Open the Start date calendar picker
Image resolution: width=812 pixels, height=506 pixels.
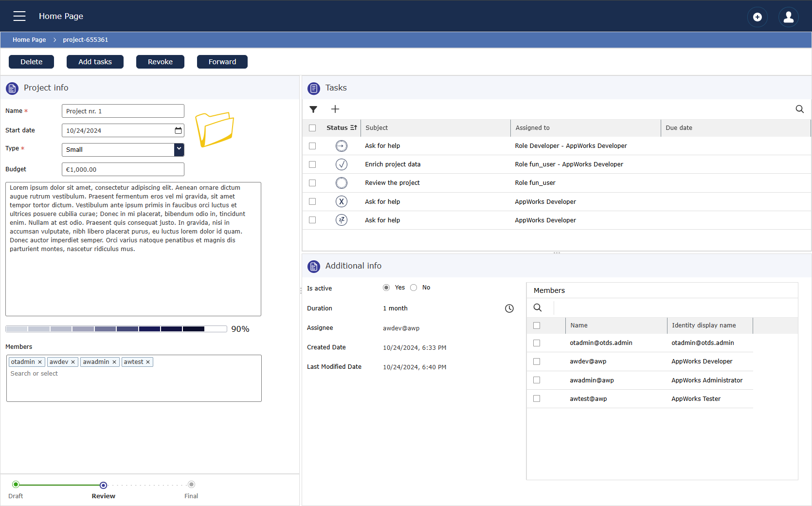[x=178, y=130]
